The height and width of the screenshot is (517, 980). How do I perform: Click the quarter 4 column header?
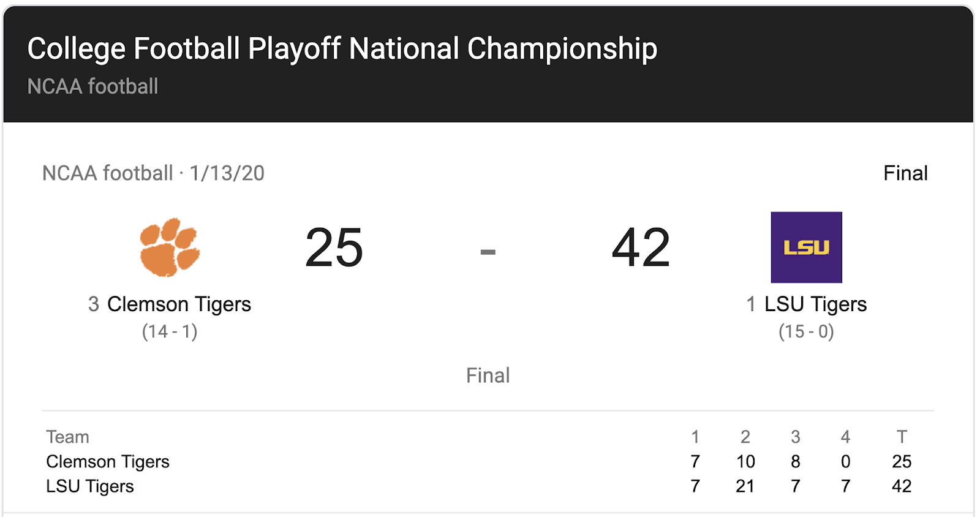(845, 437)
